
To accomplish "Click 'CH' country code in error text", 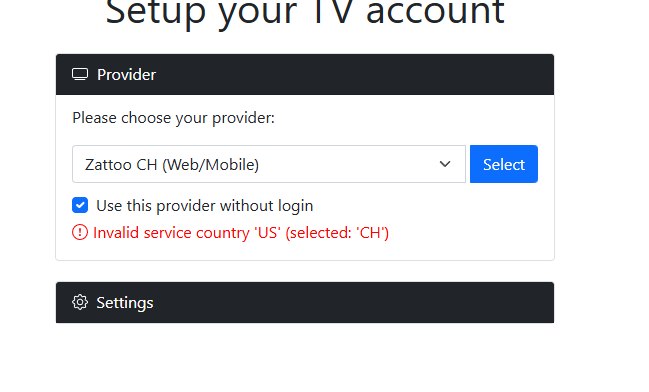I will click(370, 233).
